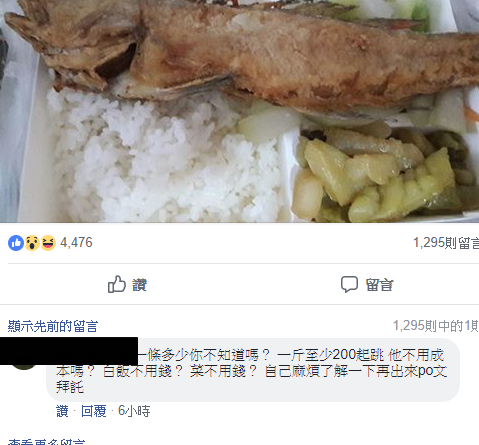The image size is (479, 445).
Task: Click the Haha reaction emoji
Action: [48, 243]
